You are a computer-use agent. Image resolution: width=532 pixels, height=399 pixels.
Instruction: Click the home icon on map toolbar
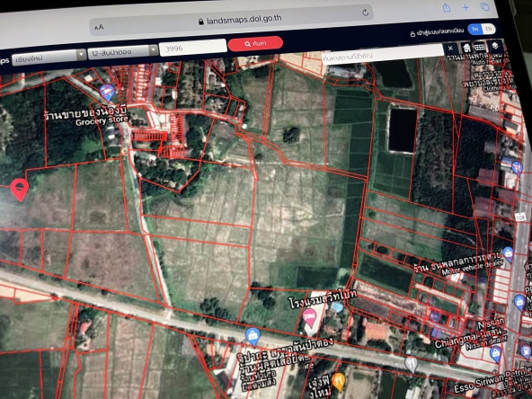pyautogui.click(x=467, y=47)
